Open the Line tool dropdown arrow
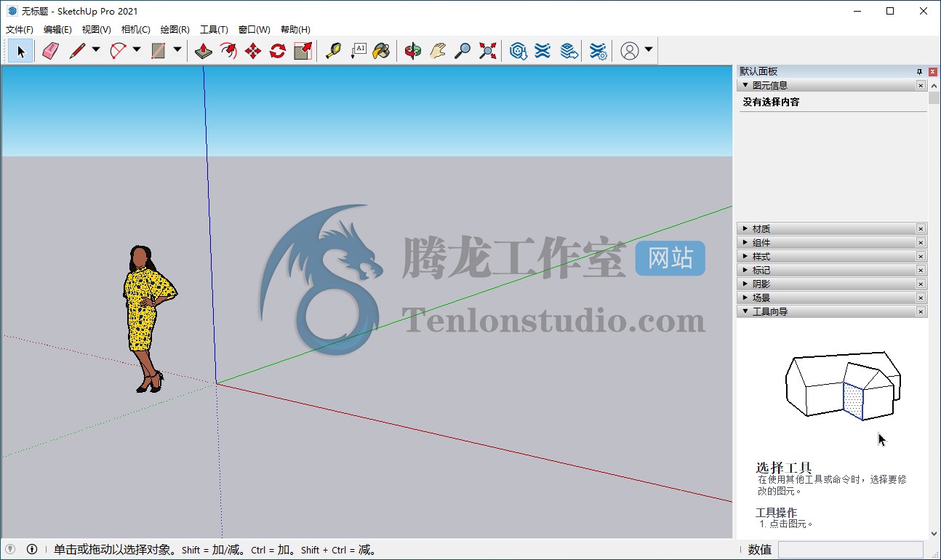941x560 pixels. point(96,50)
